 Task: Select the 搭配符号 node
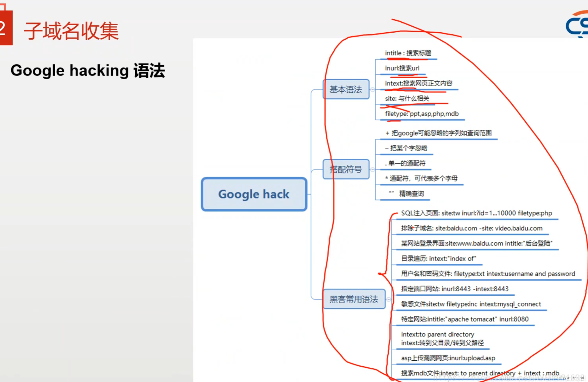tap(346, 169)
